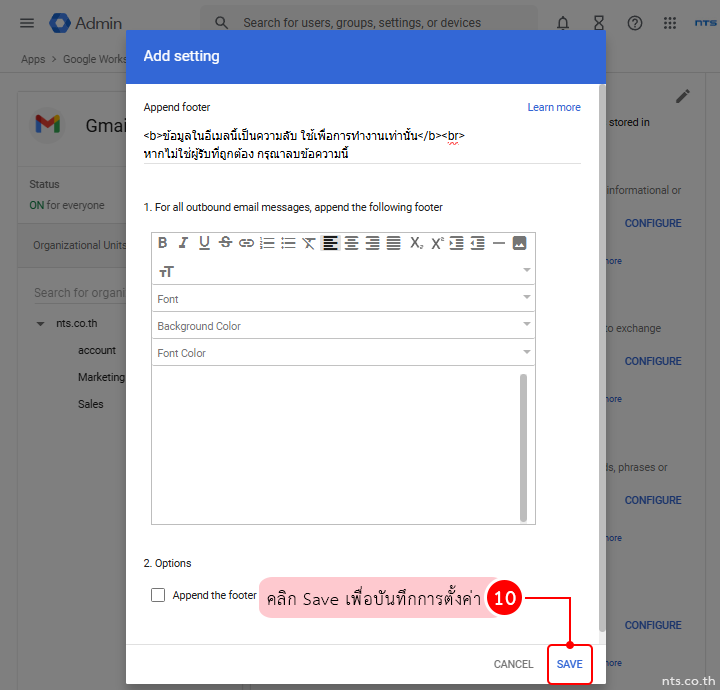The width and height of the screenshot is (720, 690).
Task: Click the bottommost CONFIGURE button
Action: pos(653,625)
